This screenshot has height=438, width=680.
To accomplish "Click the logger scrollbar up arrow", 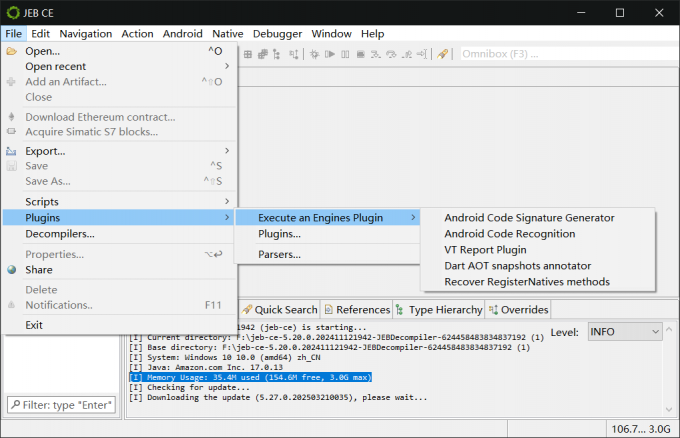I will [669, 330].
